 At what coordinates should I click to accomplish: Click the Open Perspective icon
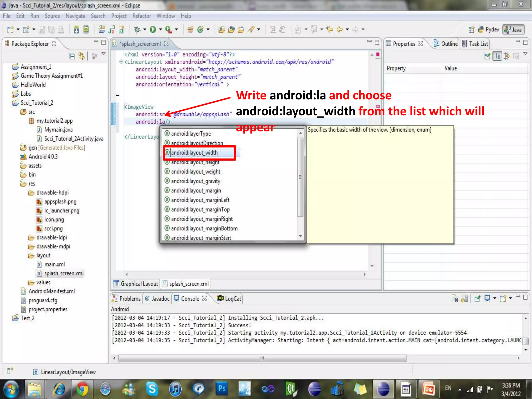pos(471,30)
